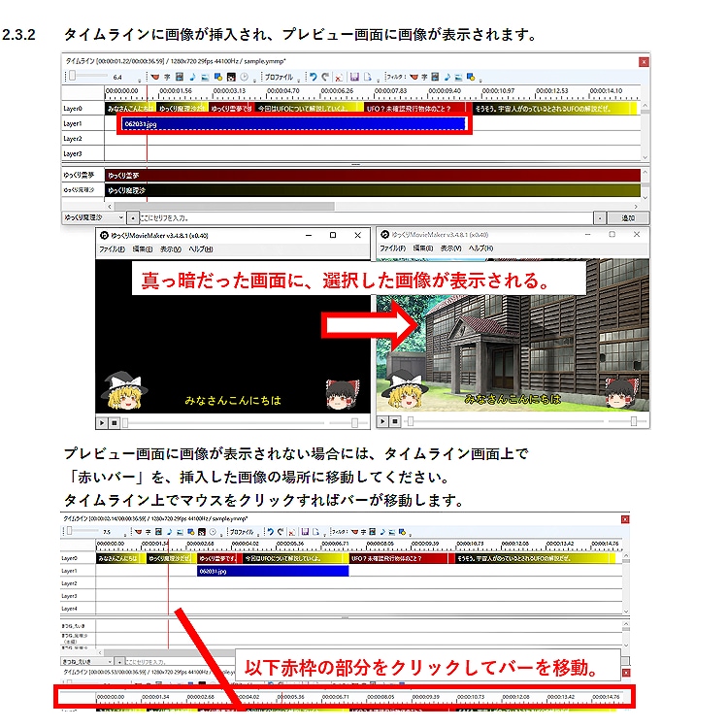Stop playback in the right preview window
Screen dimensions: 728x728
(395, 421)
